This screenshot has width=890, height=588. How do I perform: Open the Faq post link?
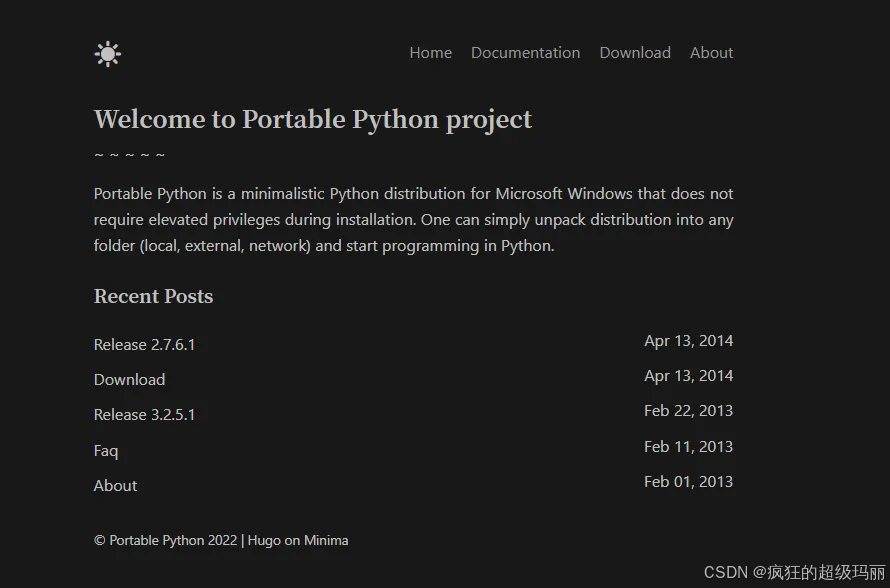(x=106, y=451)
